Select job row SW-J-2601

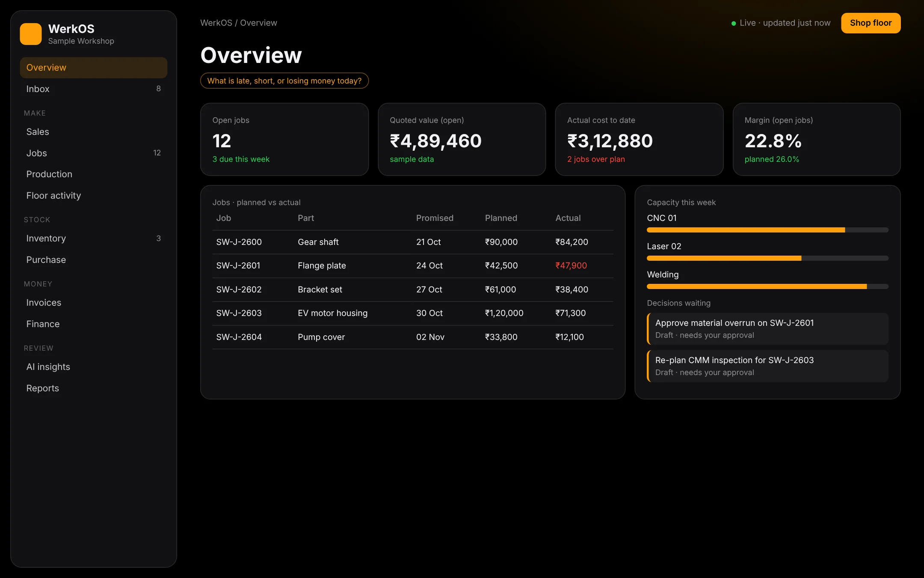[413, 266]
